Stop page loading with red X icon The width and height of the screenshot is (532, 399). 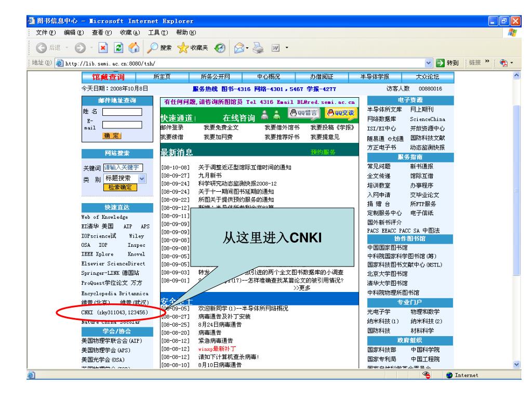103,48
